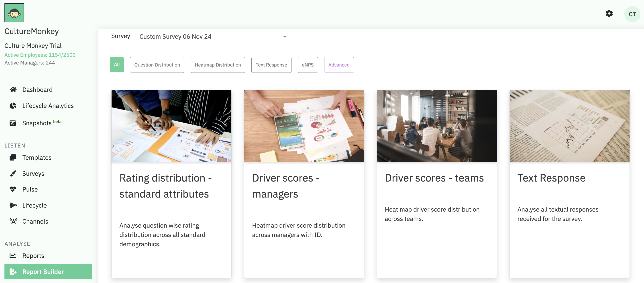
Task: Click the Templates copy icon
Action: click(13, 158)
